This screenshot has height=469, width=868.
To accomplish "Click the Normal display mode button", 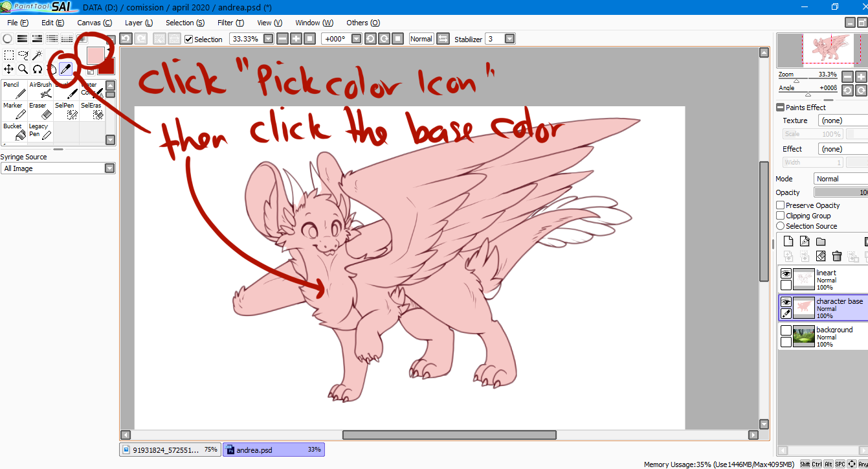I will coord(421,39).
